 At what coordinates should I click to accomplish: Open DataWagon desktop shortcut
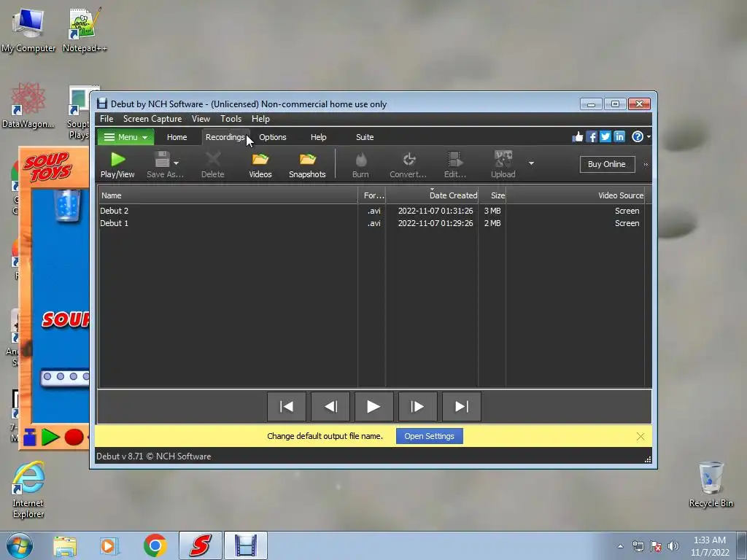coord(28,106)
